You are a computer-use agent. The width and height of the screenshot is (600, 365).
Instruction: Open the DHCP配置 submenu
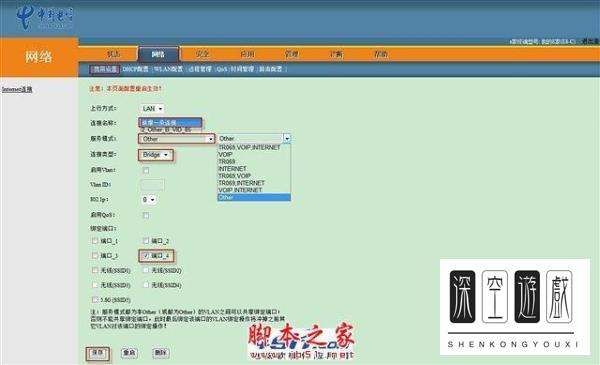pyautogui.click(x=135, y=69)
